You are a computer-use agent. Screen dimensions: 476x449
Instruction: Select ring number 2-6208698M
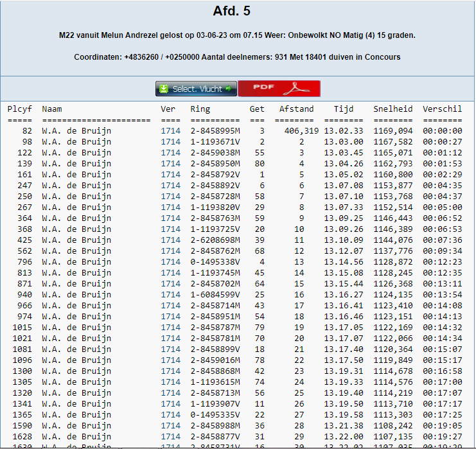(x=215, y=240)
